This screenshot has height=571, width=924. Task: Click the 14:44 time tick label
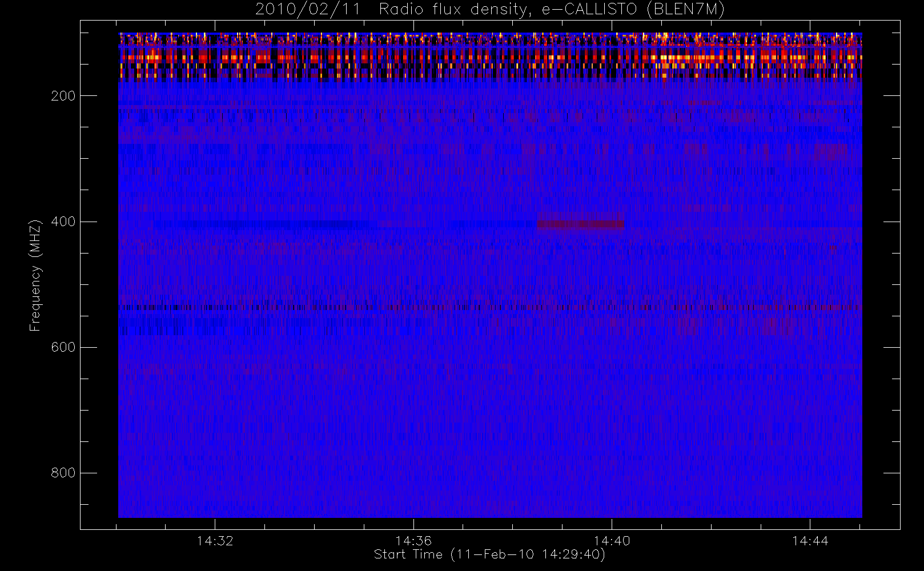[x=810, y=541]
